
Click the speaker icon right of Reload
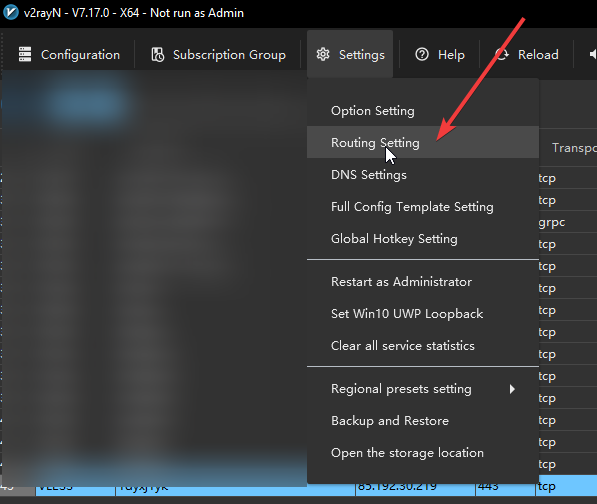pyautogui.click(x=592, y=54)
